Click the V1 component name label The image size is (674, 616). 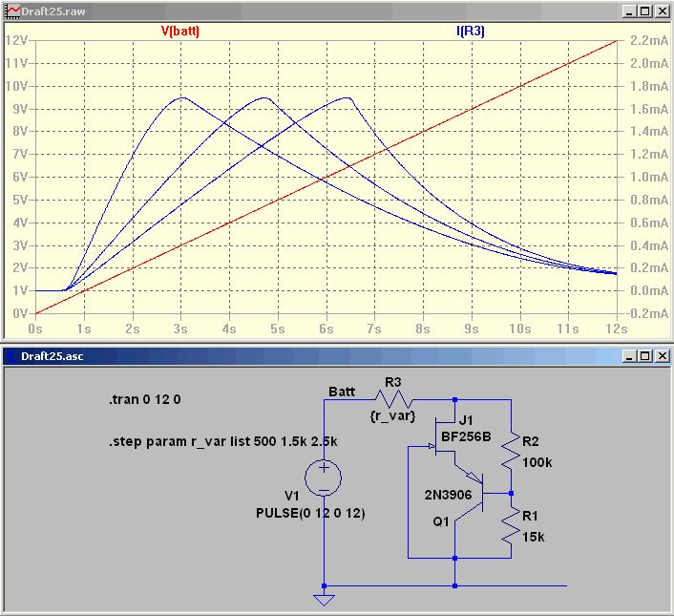tap(292, 496)
